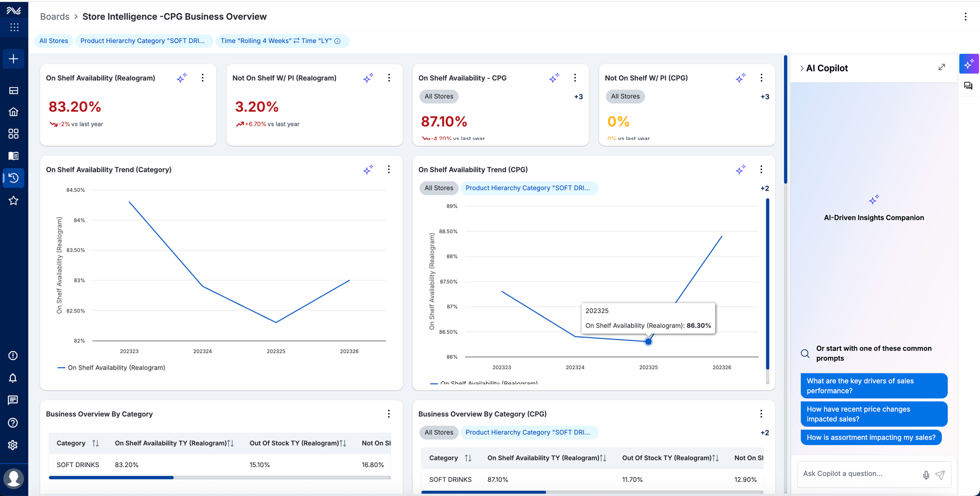Viewport: 980px width, 496px height.
Task: Open AI insights for On Shelf Availability (Realogram)
Action: pyautogui.click(x=182, y=78)
